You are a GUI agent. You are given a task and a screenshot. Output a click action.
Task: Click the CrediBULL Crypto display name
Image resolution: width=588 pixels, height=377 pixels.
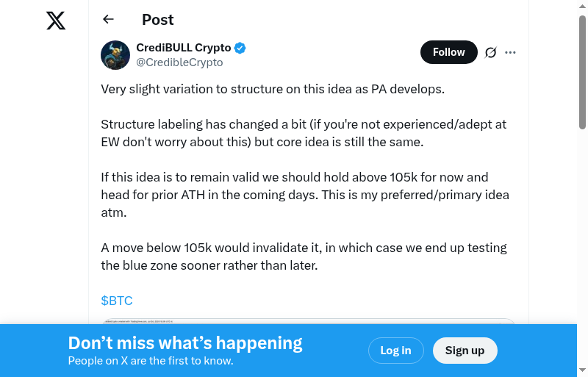(184, 48)
